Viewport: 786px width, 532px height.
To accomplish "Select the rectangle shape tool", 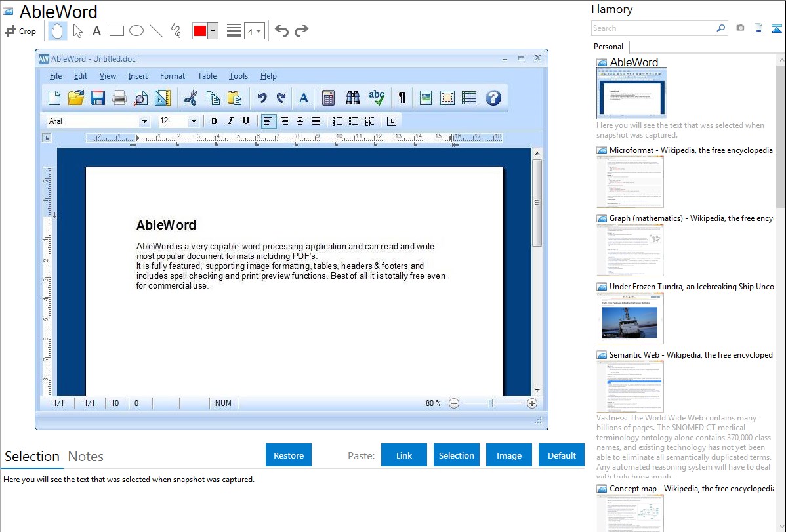I will click(116, 31).
